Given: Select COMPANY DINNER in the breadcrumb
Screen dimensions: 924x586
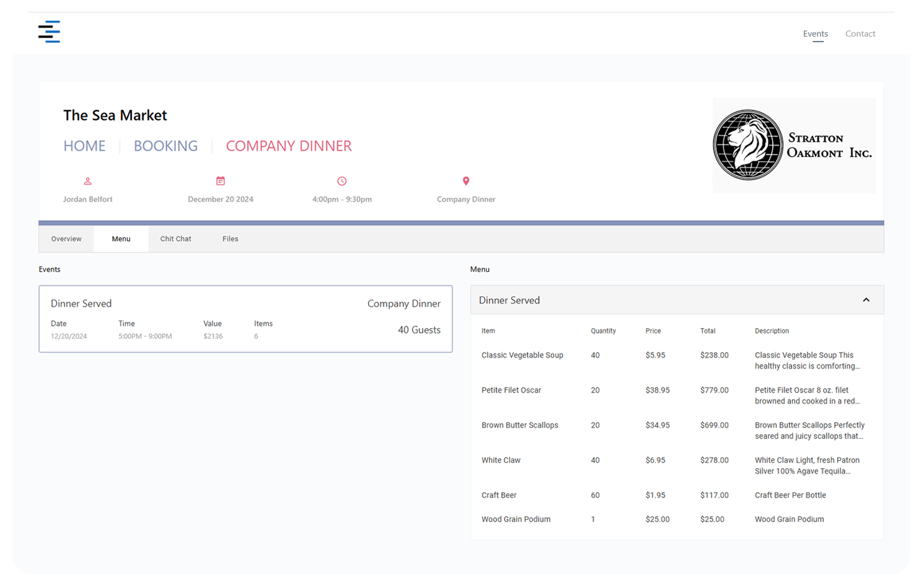Looking at the screenshot, I should 289,146.
